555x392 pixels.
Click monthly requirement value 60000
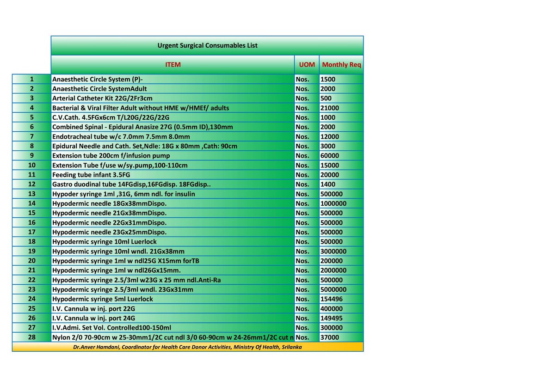tap(330, 156)
